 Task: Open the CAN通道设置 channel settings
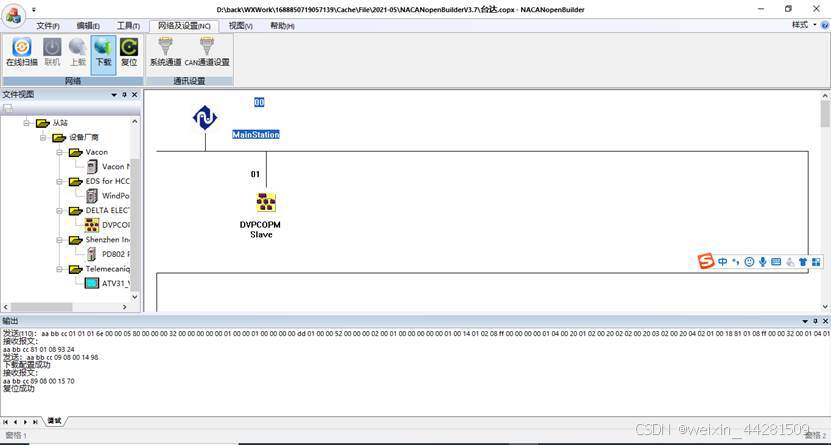tap(207, 52)
